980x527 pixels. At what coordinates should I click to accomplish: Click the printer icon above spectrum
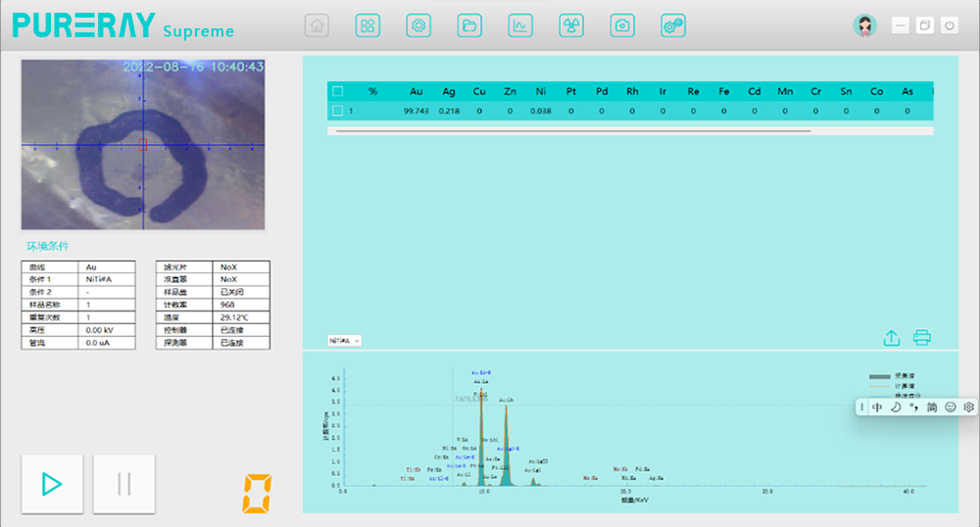coord(921,338)
